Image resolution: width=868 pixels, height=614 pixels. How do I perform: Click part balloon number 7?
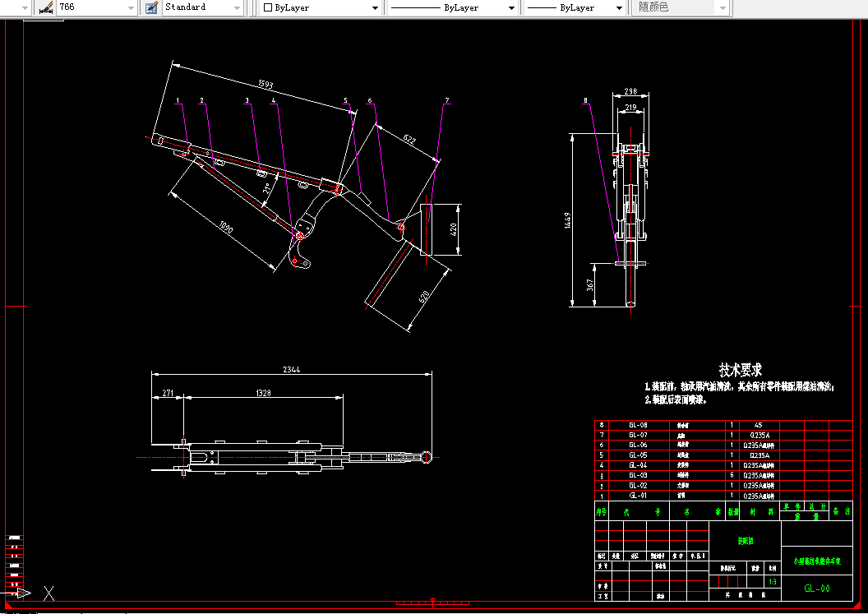click(x=446, y=101)
